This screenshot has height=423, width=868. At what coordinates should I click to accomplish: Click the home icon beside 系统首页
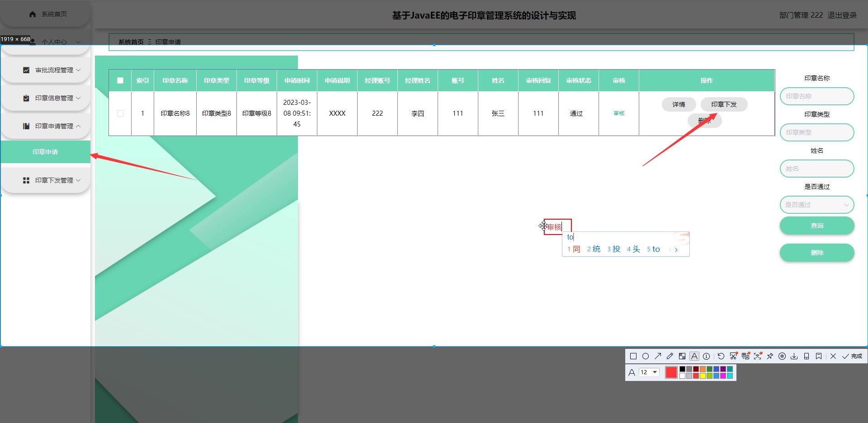(x=33, y=14)
